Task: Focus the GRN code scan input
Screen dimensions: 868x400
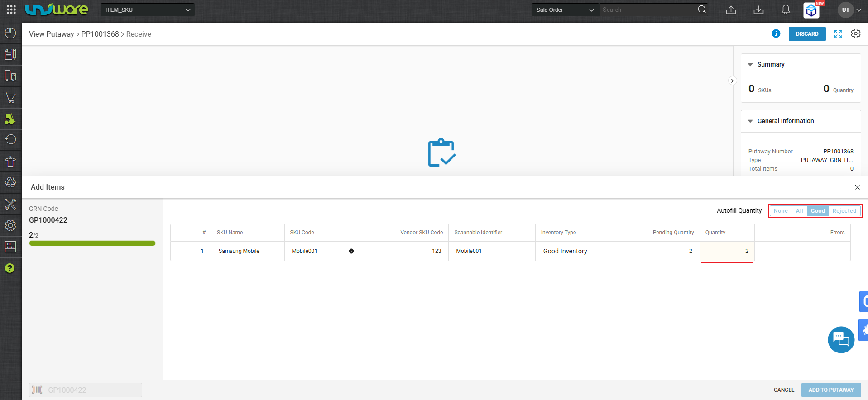Action: (x=86, y=390)
